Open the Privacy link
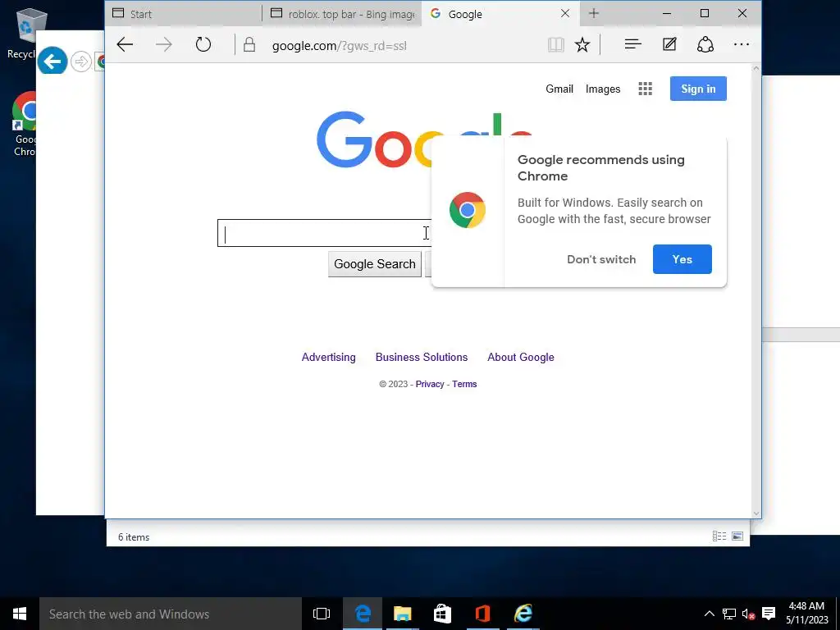The image size is (840, 630). click(430, 384)
